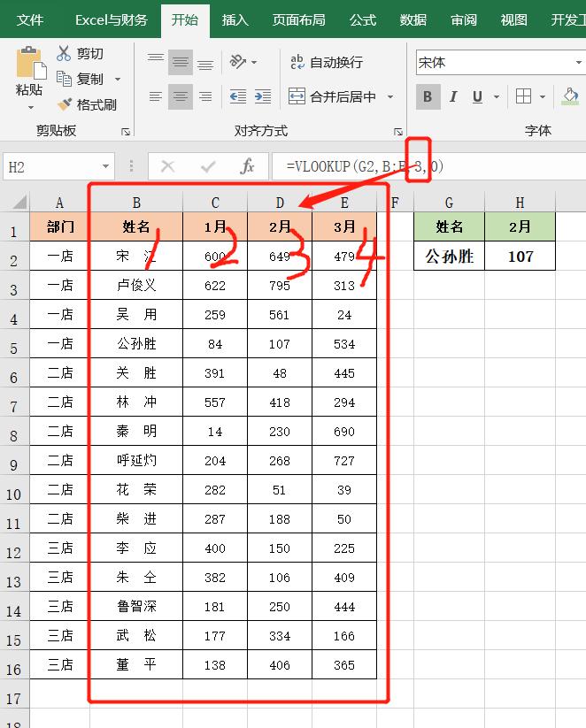Align text to the left
Image resolution: width=586 pixels, height=728 pixels.
pos(155,96)
